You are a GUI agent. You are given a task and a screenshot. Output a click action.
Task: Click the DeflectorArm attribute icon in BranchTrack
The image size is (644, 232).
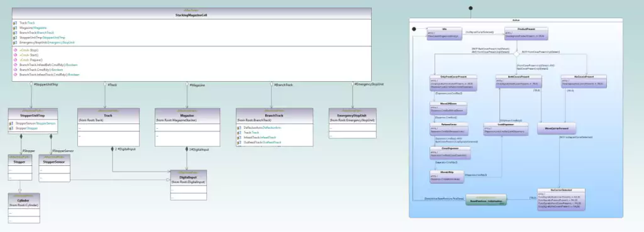[239, 128]
